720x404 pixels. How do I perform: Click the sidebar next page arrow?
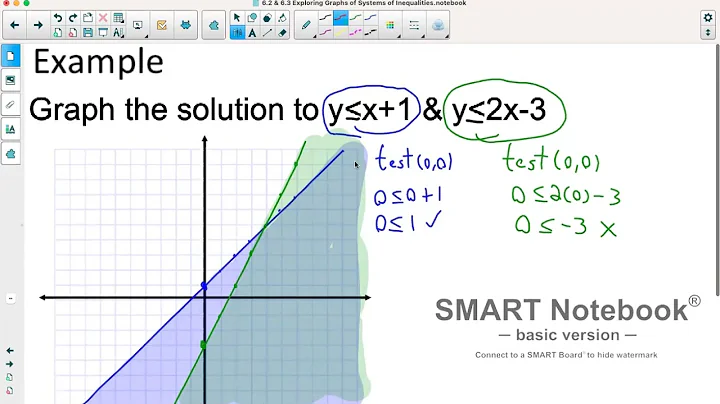[10, 364]
